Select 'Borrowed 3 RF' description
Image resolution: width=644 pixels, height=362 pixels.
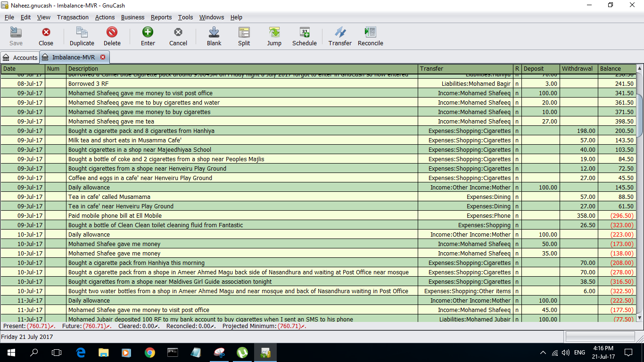pyautogui.click(x=242, y=84)
